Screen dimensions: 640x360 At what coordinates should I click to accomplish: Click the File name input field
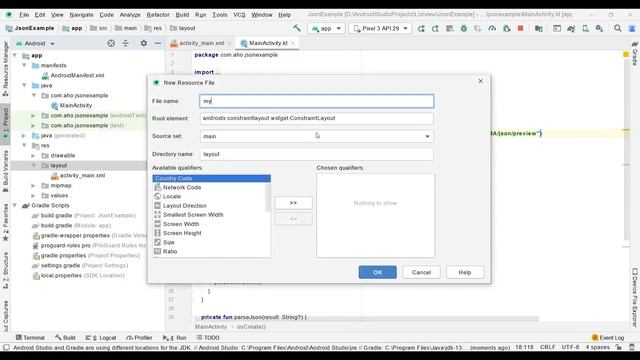click(x=317, y=101)
